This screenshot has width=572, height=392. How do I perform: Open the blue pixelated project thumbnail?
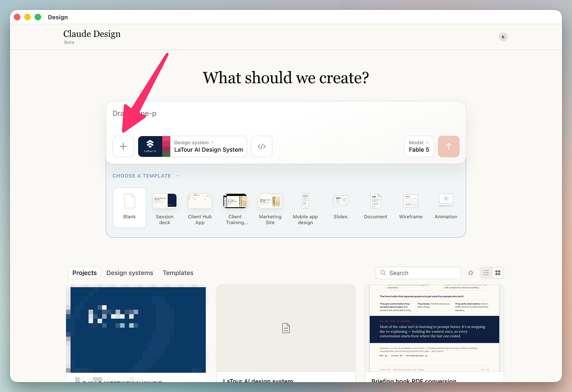[136, 330]
